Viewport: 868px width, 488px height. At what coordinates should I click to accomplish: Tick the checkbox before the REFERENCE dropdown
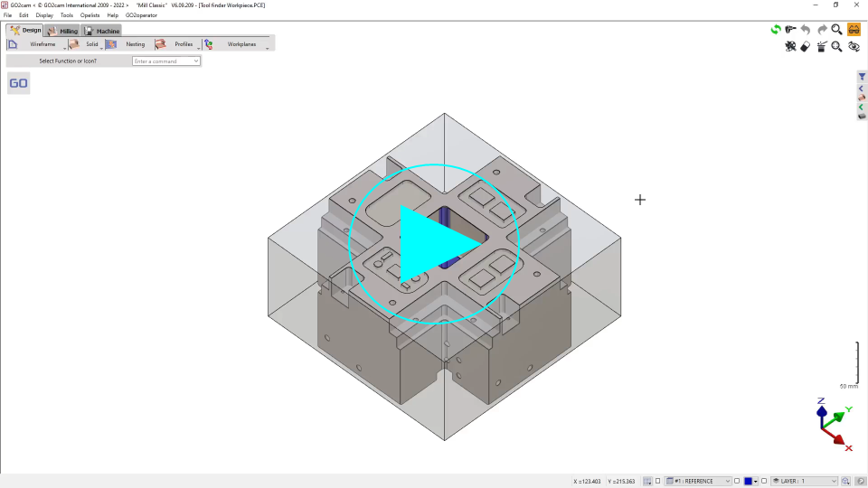click(x=658, y=482)
